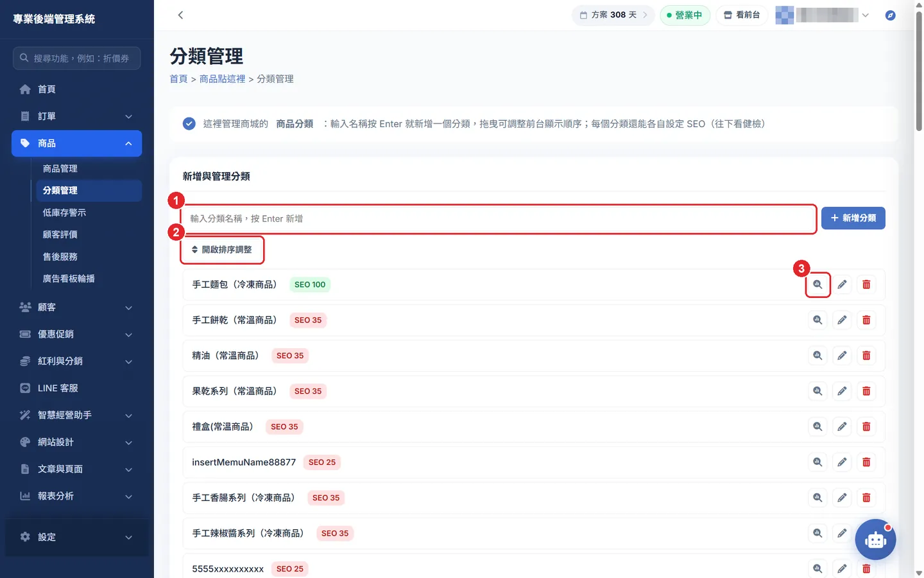Expand the 優惠促銷 sidebar menu
The width and height of the screenshot is (924, 578).
click(76, 334)
